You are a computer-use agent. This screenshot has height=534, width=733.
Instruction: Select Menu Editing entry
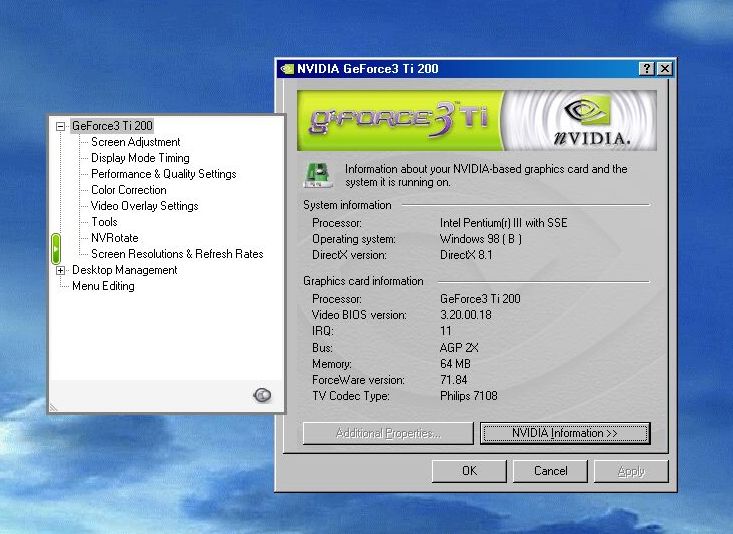(103, 286)
